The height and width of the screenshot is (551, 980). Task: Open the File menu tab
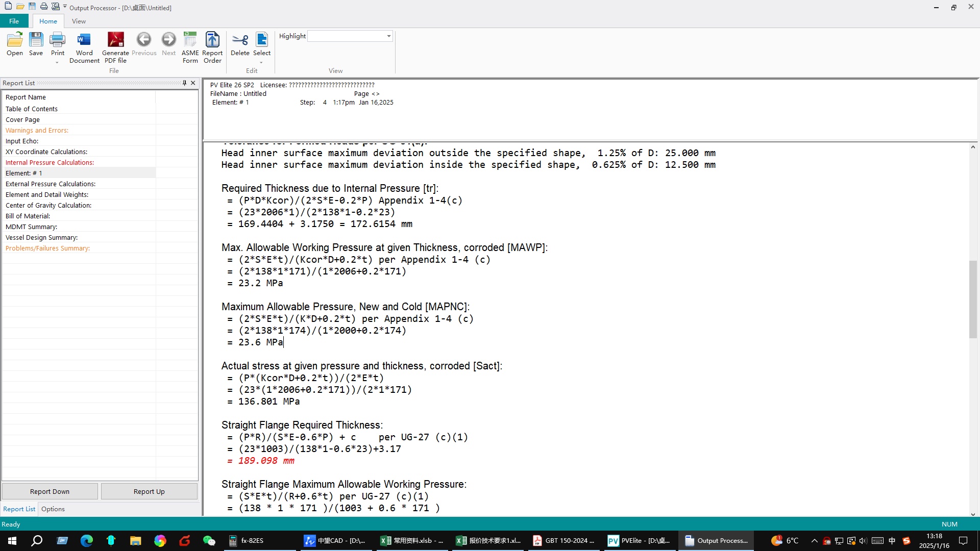pos(14,21)
